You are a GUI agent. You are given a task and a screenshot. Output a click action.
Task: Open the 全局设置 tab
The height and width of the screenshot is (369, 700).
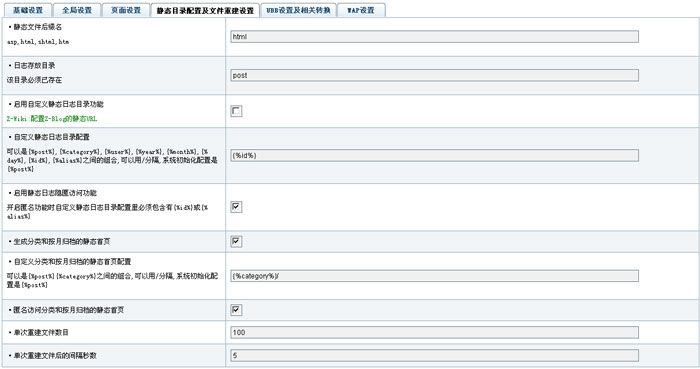(x=77, y=10)
